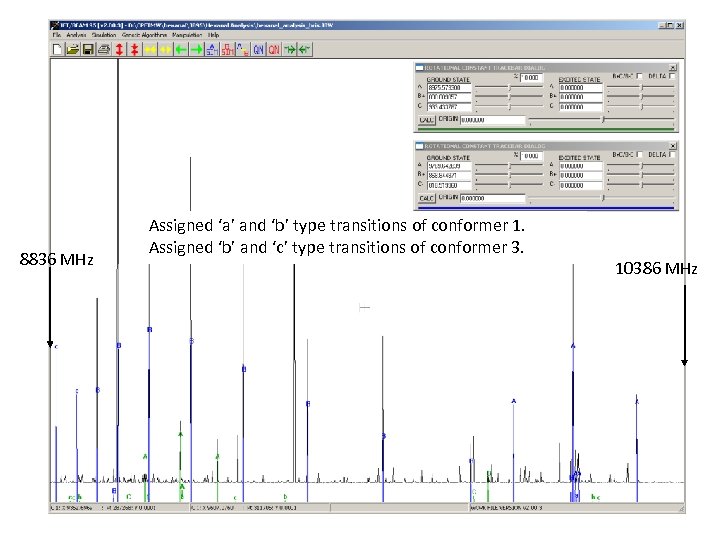Click excited state B+ field in blue-bar dialog

point(580,176)
